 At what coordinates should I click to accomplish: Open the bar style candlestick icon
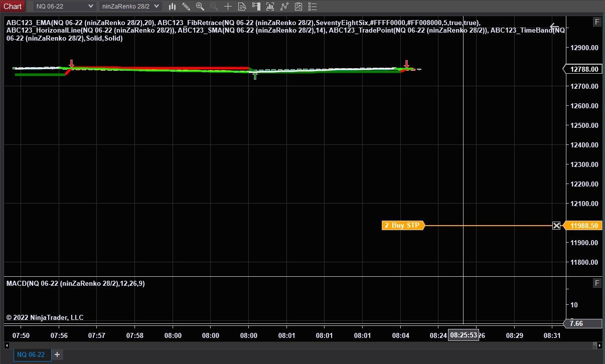coord(173,7)
